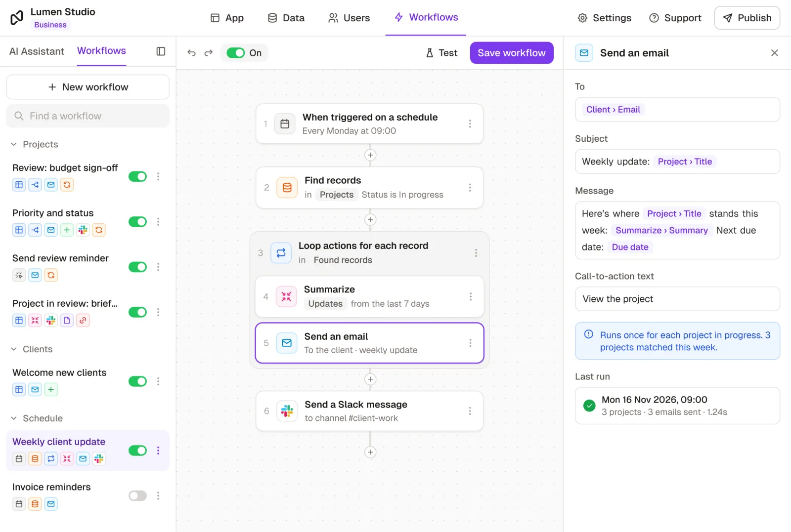This screenshot has width=791, height=532.
Task: Collapse the Schedule group
Action: (14, 418)
